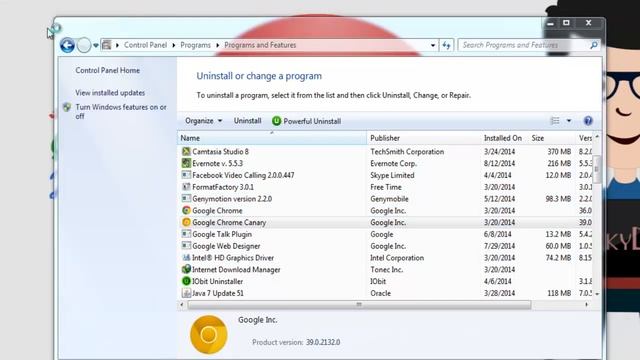The width and height of the screenshot is (640, 360).
Task: Click the Google Chrome Canary row icon
Action: [x=186, y=222]
